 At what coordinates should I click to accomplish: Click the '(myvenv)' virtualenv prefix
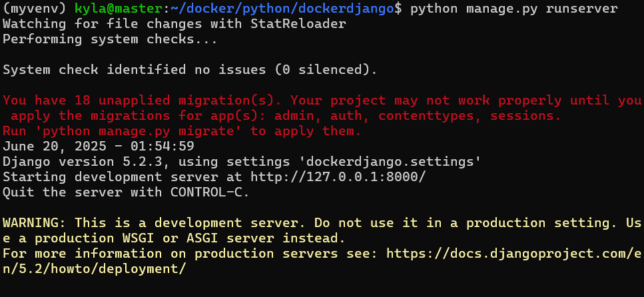coord(35,9)
